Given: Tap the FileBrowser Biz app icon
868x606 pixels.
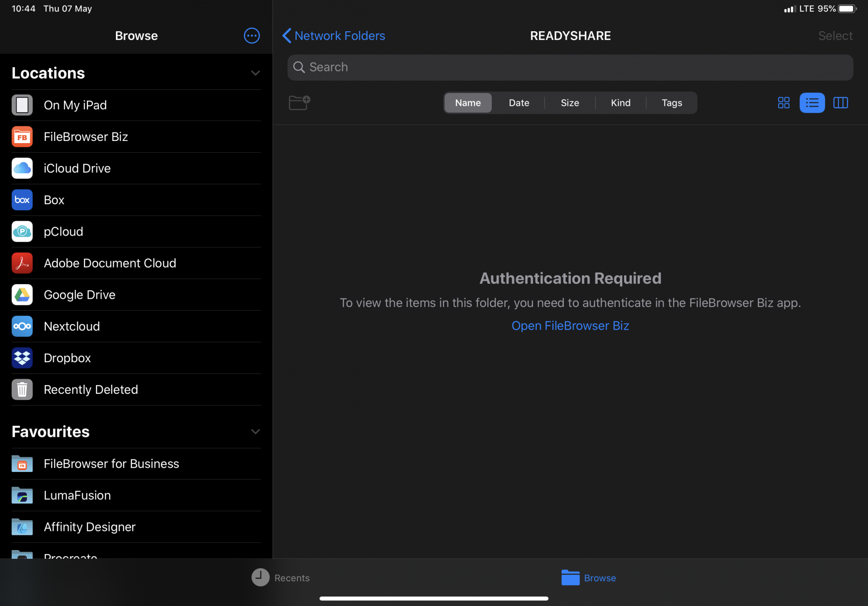Looking at the screenshot, I should (x=22, y=137).
